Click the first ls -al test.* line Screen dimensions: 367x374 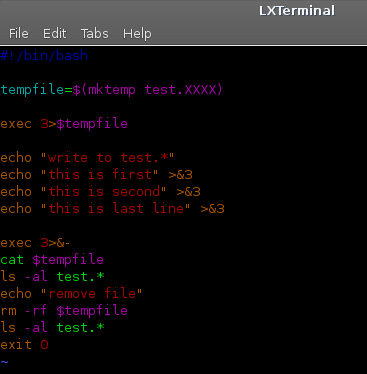click(x=52, y=277)
